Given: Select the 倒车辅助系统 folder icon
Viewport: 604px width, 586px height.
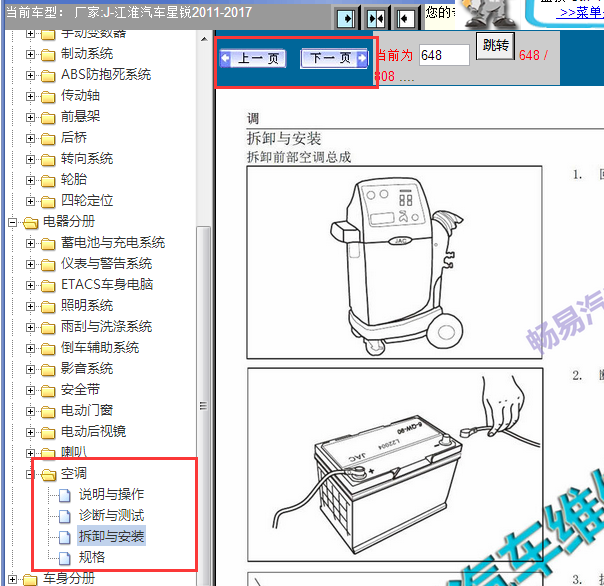Looking at the screenshot, I should click(x=48, y=349).
